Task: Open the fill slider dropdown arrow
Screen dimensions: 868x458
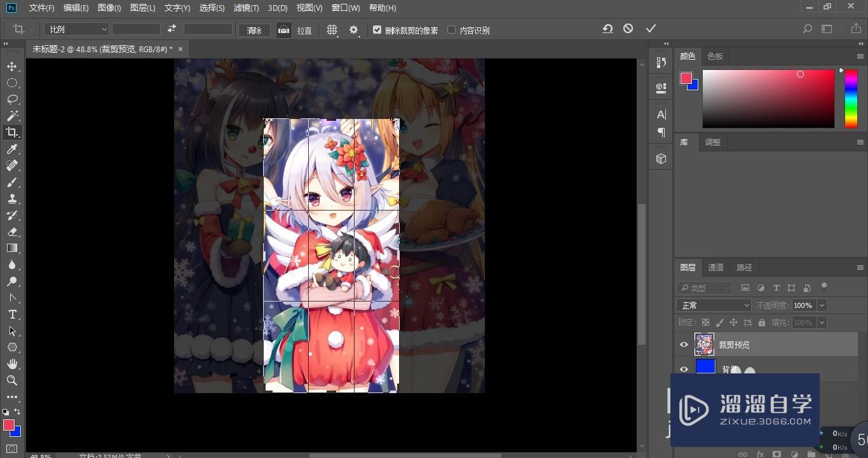Action: (822, 323)
